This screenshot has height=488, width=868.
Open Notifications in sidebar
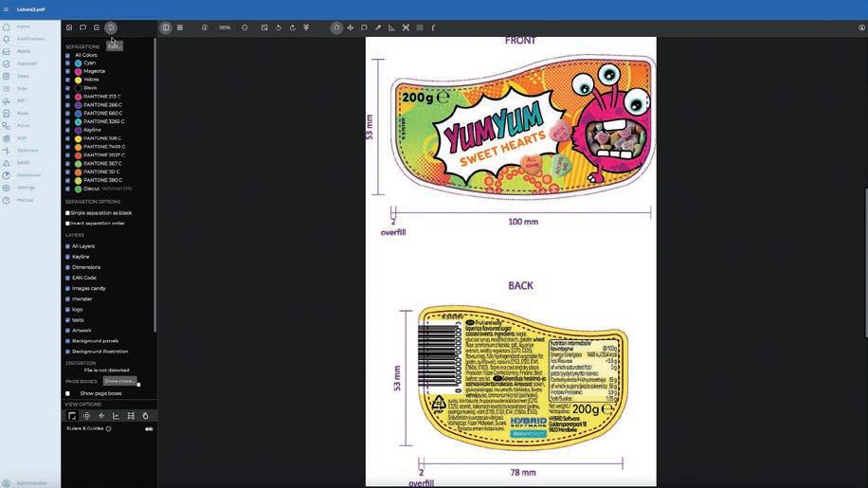point(30,39)
